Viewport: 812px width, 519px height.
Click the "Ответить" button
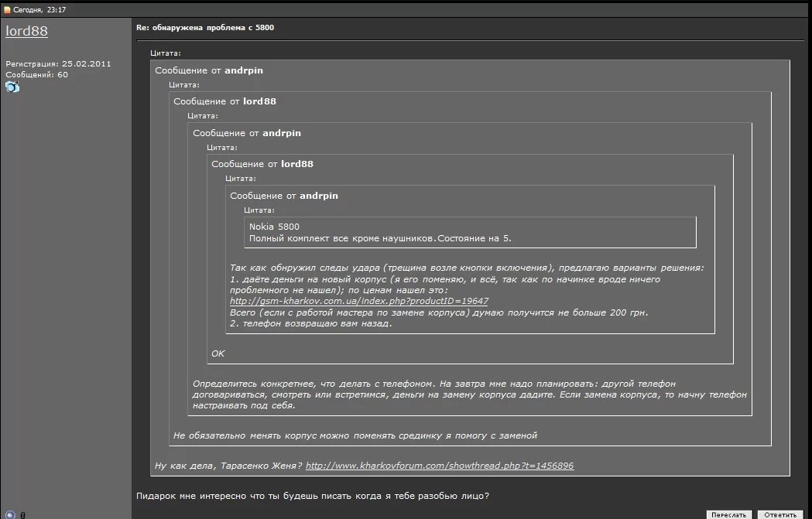[x=780, y=515]
